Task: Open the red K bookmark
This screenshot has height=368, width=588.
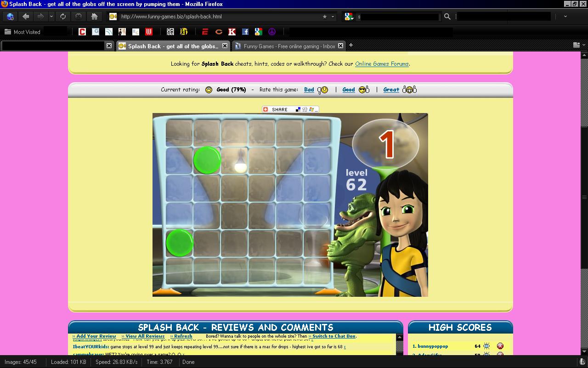Action: (x=232, y=32)
